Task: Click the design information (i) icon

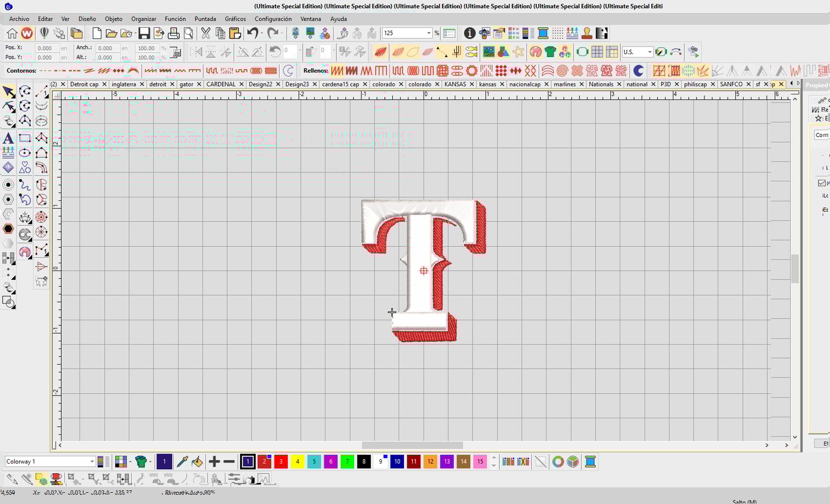Action: tap(469, 33)
